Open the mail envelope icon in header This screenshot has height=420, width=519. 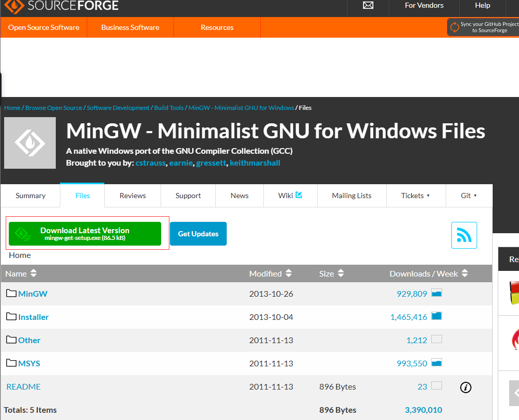click(368, 5)
